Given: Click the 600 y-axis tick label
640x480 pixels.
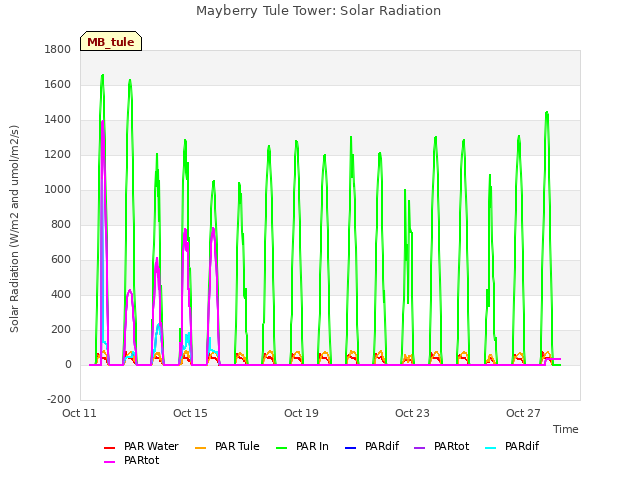Looking at the screenshot, I should click(61, 260).
